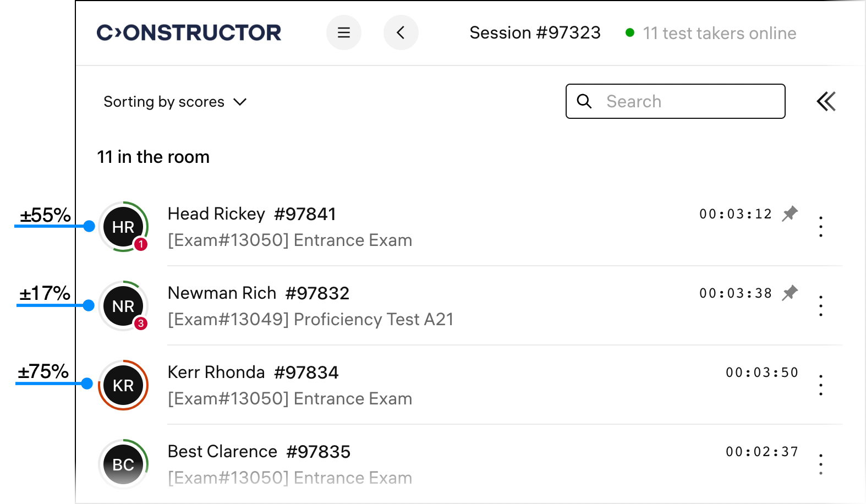This screenshot has height=504, width=866.
Task: Unpin Newman Rich from the list
Action: [x=790, y=293]
